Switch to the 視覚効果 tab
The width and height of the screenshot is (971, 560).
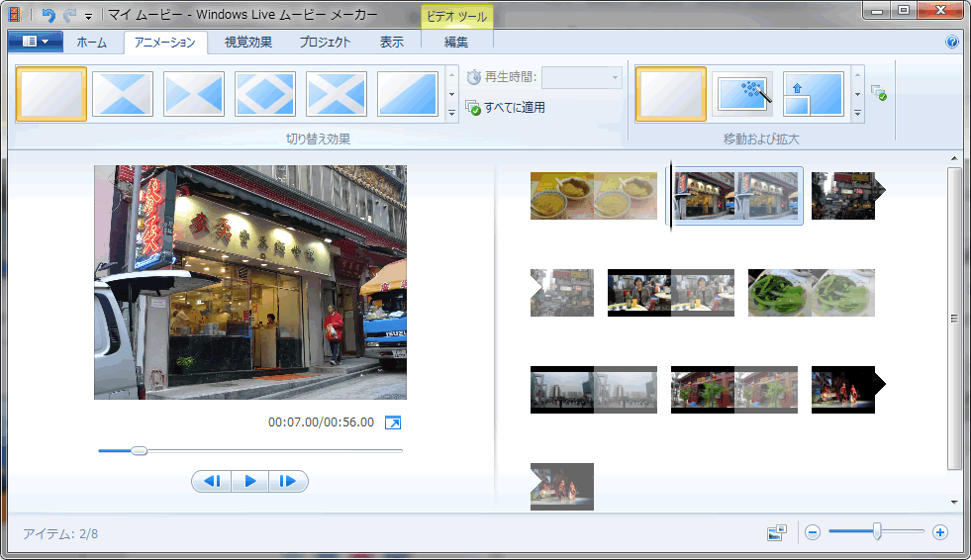click(x=247, y=42)
